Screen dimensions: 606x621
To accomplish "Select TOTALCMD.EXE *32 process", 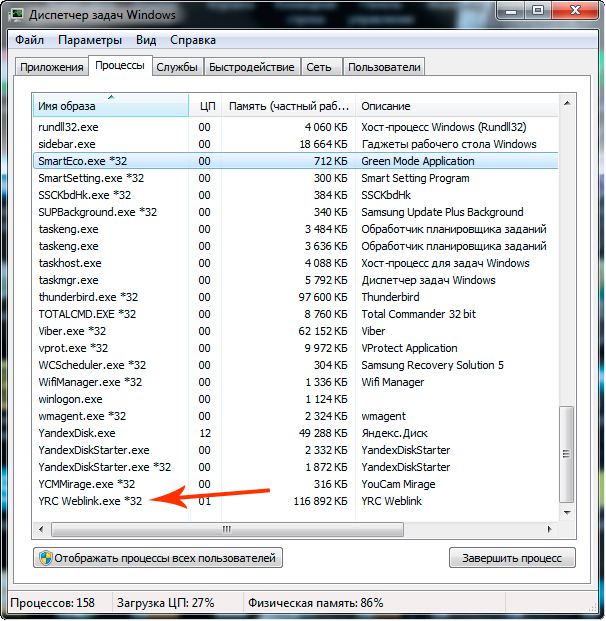I will (295, 314).
